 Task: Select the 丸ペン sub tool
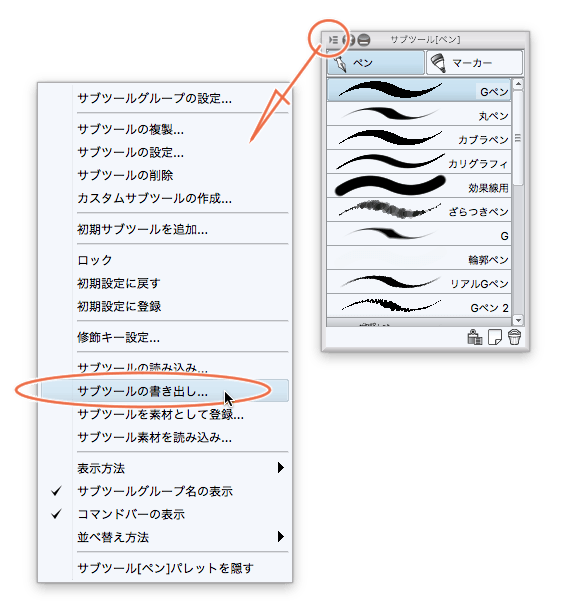pos(419,114)
